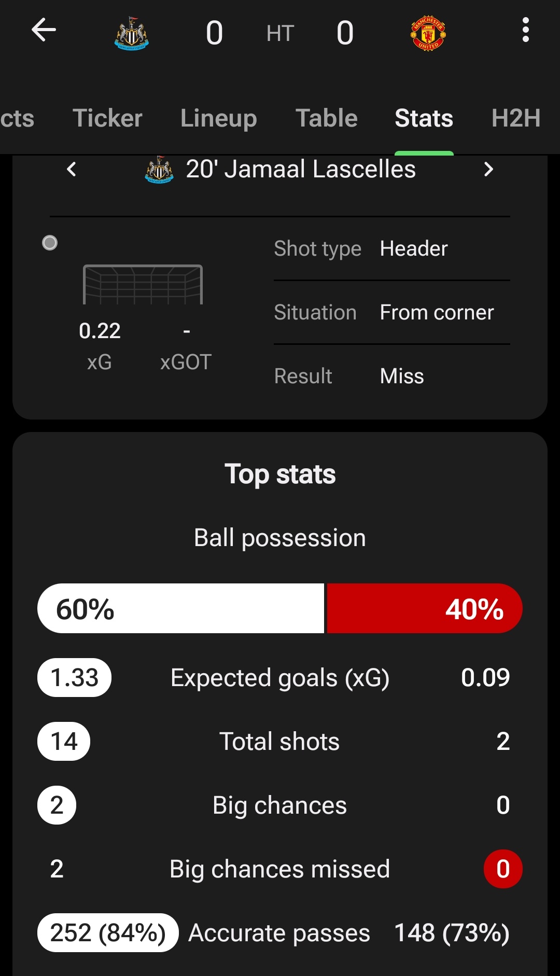The image size is (560, 976).
Task: Open the three-dot overflow menu
Action: click(525, 30)
